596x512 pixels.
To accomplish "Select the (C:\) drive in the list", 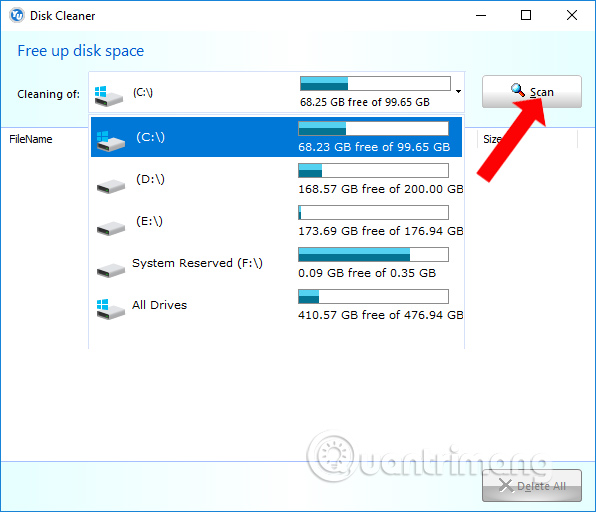I will pos(276,137).
